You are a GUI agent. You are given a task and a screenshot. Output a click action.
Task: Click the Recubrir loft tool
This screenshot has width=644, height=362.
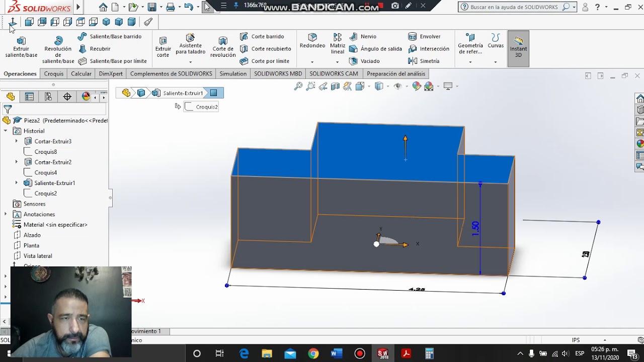(x=94, y=49)
